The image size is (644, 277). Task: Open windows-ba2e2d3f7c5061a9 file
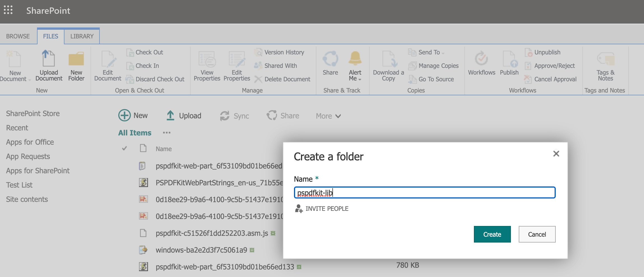201,250
